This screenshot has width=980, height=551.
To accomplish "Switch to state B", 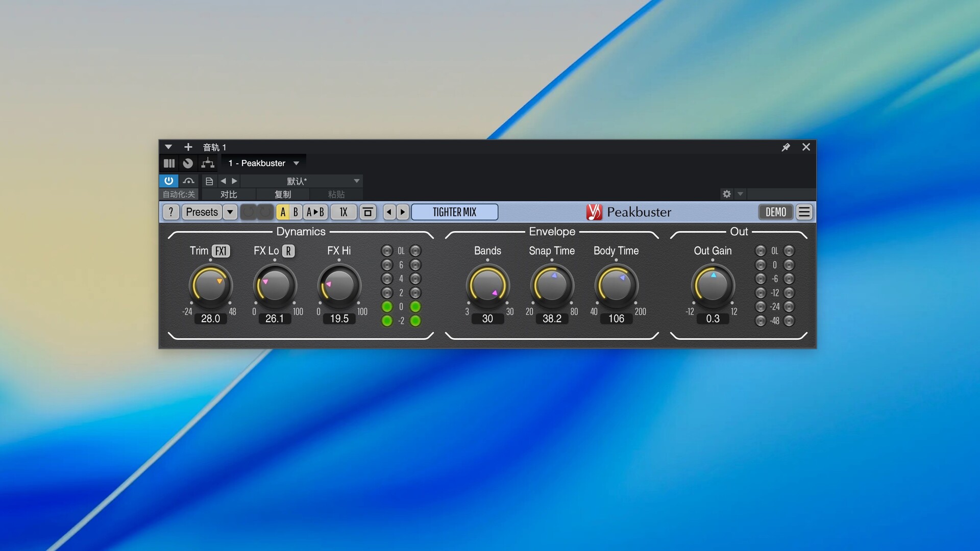I will click(296, 212).
